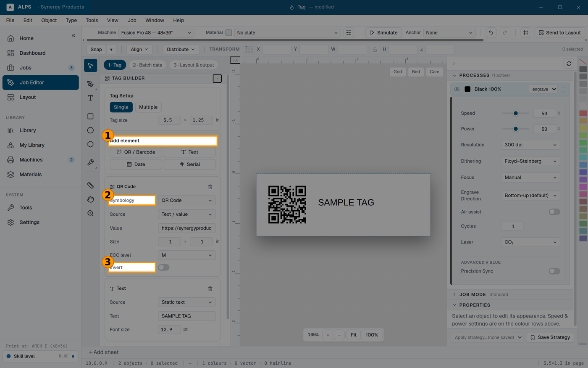Toggle the Air assist switch

554,212
